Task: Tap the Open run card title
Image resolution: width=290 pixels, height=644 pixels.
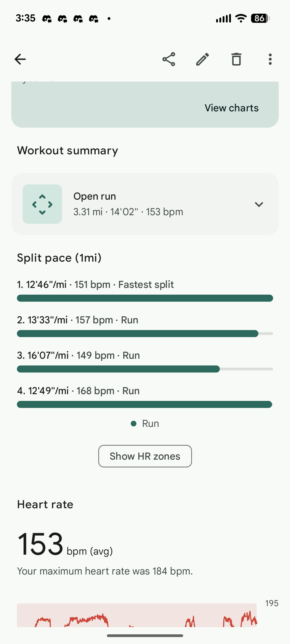Action: pyautogui.click(x=95, y=196)
